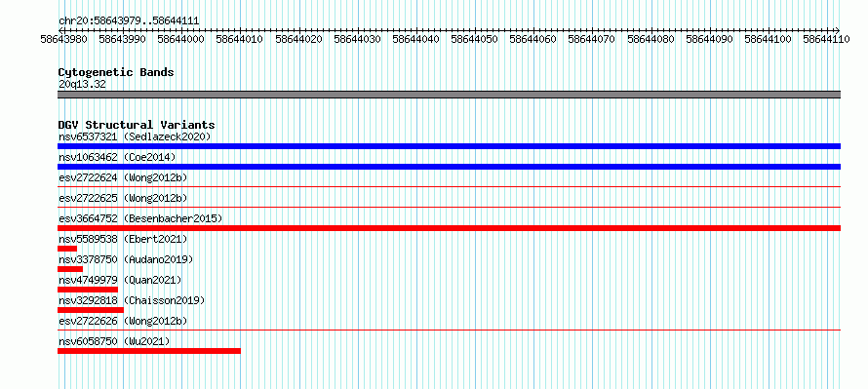Viewport: 868px width, 389px height.
Task: Select nsv4749979 (Quan2021) variant label
Action: [120, 280]
